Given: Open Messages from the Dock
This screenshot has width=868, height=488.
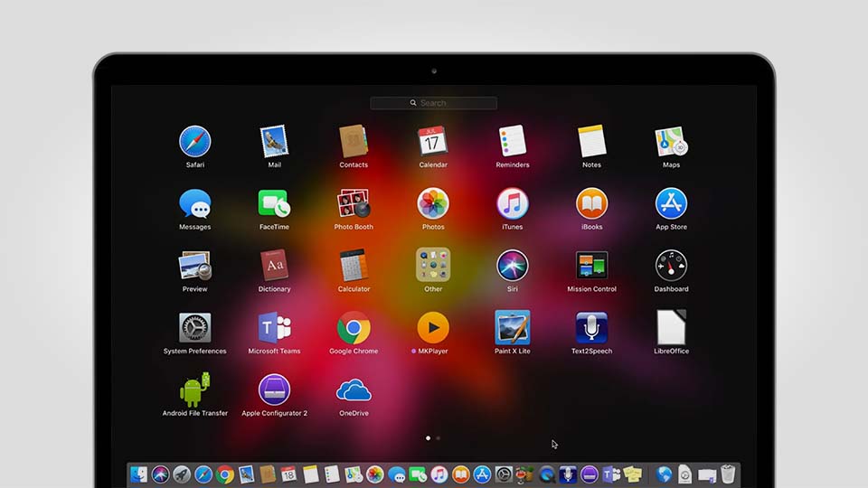Looking at the screenshot, I should pyautogui.click(x=396, y=474).
